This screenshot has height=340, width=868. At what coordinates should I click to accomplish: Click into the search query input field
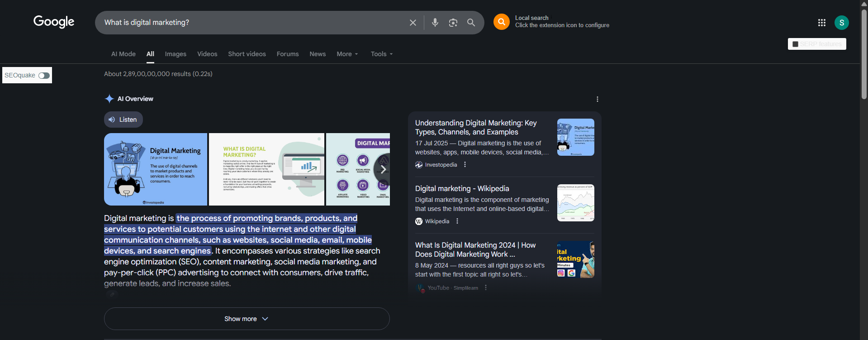(253, 23)
